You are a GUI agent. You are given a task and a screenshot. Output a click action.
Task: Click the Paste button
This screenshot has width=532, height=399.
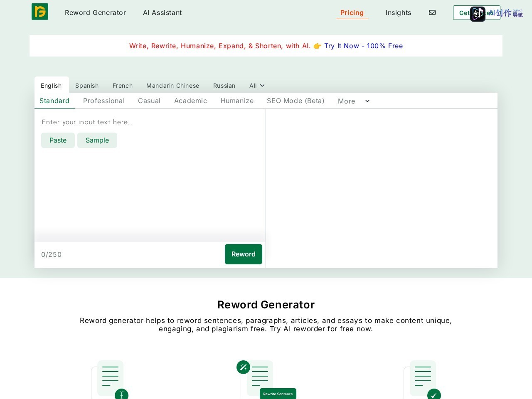click(x=58, y=140)
